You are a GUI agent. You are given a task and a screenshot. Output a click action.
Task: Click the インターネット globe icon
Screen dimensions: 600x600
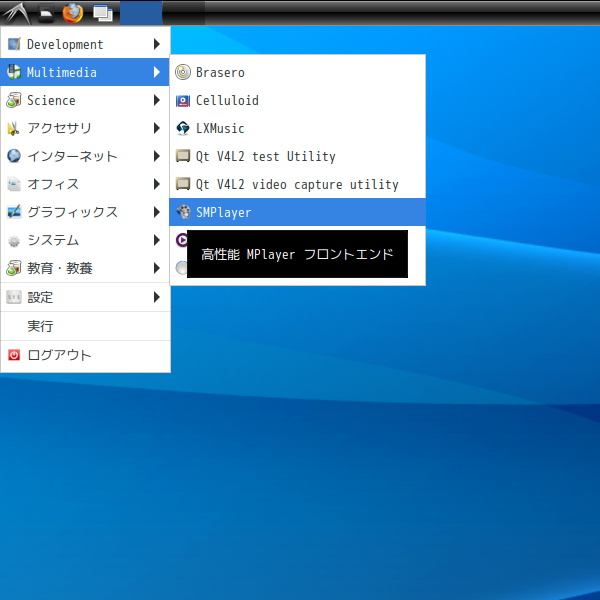coord(14,156)
